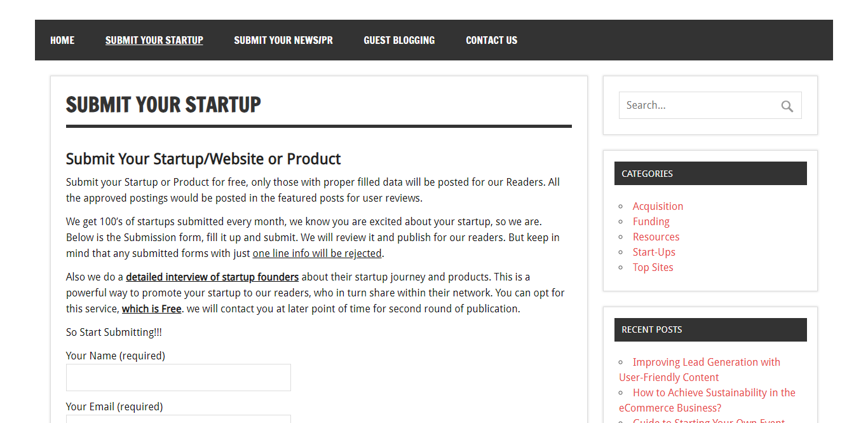
Task: Open the Funding category link
Action: coord(651,221)
